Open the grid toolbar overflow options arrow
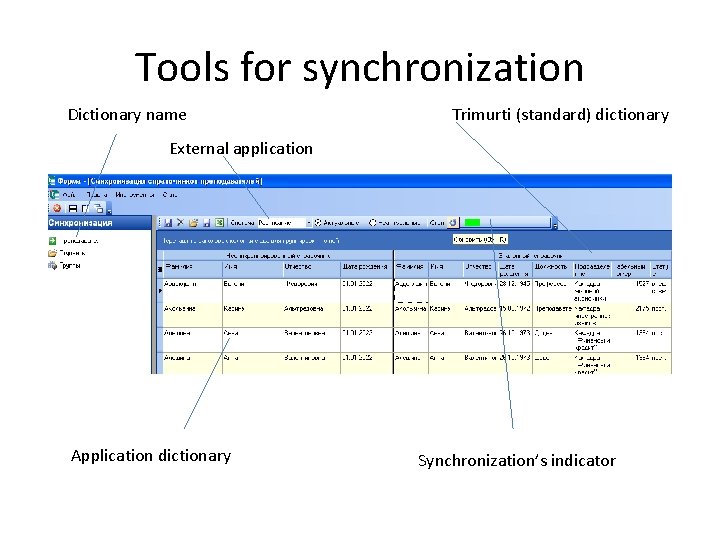720x540 pixels. click(555, 225)
